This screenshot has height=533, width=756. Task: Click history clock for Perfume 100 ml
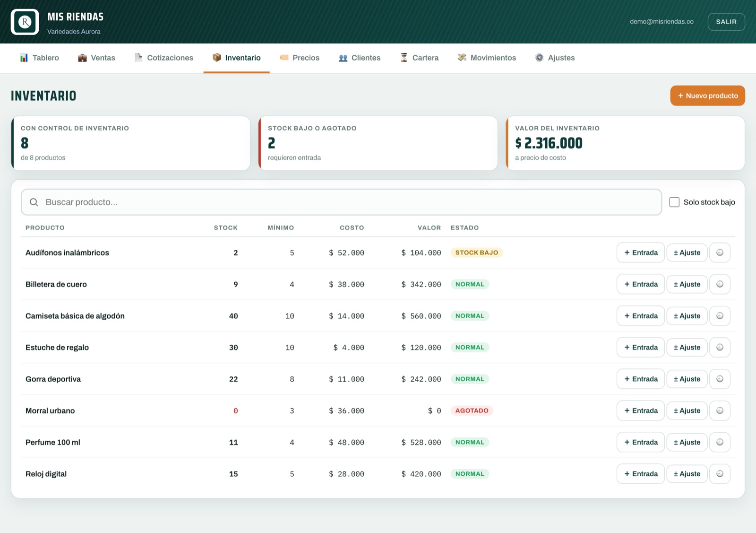click(720, 442)
